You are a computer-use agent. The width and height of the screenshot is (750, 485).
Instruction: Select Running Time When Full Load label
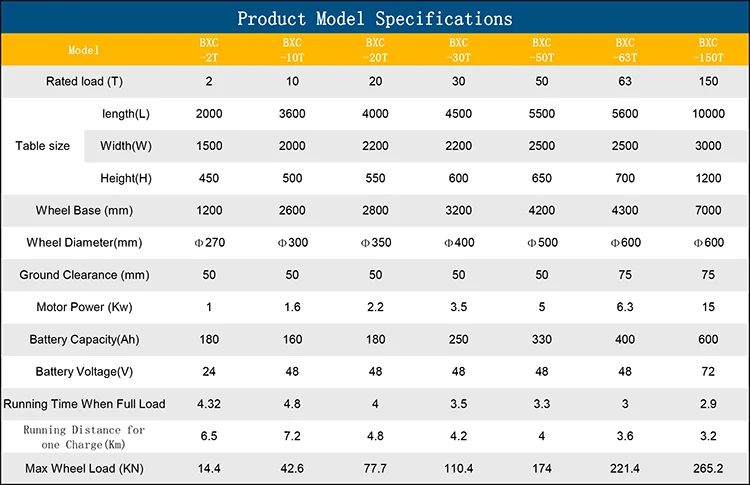(x=84, y=404)
